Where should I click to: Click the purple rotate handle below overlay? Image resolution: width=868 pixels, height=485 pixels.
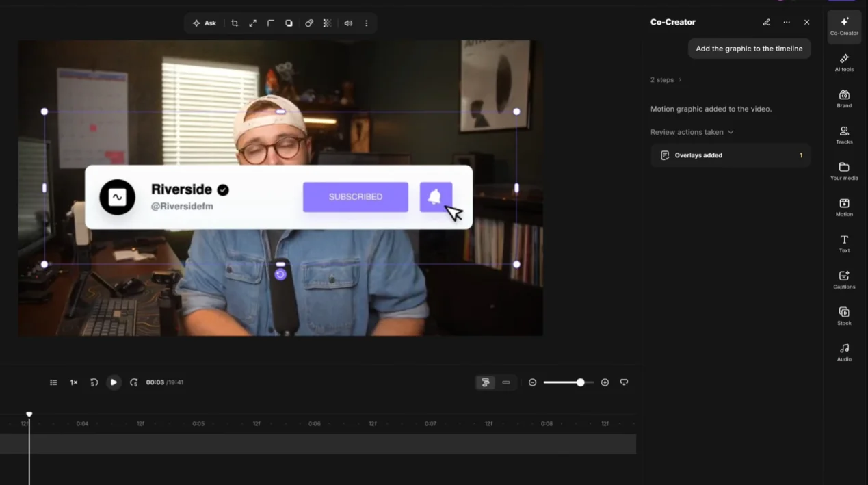(x=280, y=274)
